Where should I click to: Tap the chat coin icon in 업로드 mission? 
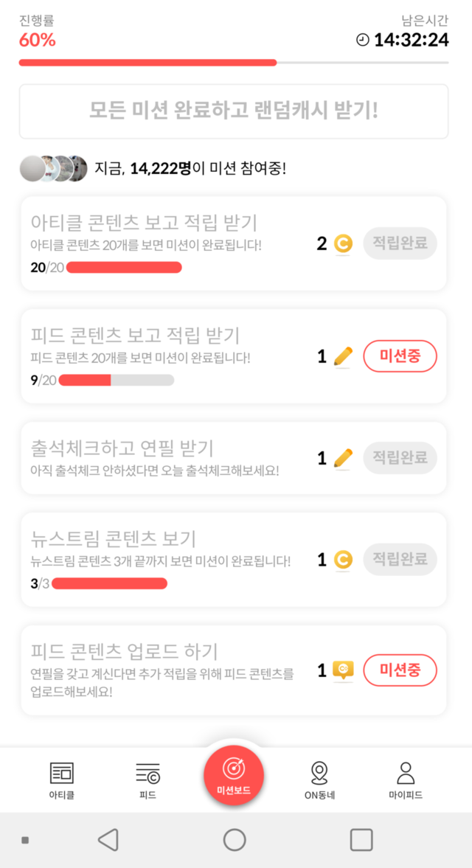pos(343,670)
